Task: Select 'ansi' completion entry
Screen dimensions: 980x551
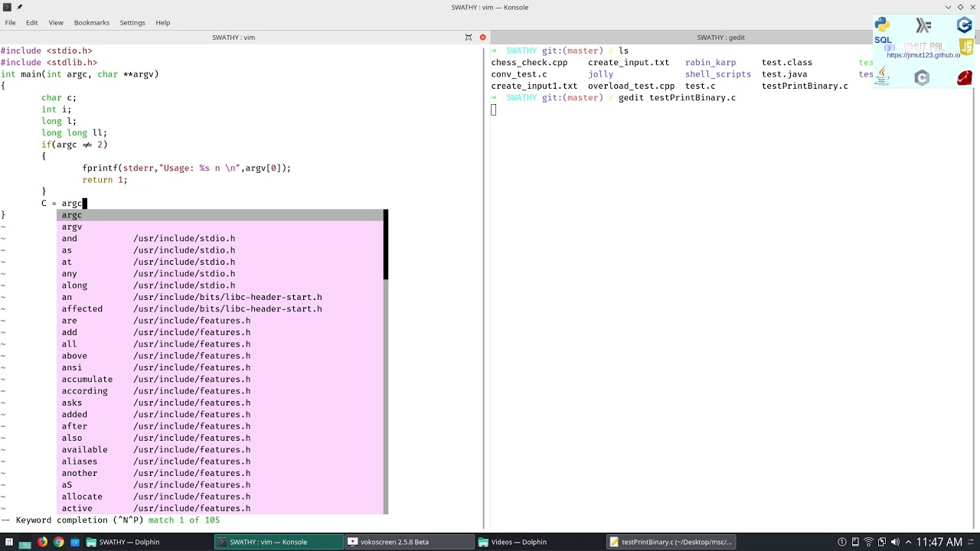Action: pyautogui.click(x=220, y=367)
